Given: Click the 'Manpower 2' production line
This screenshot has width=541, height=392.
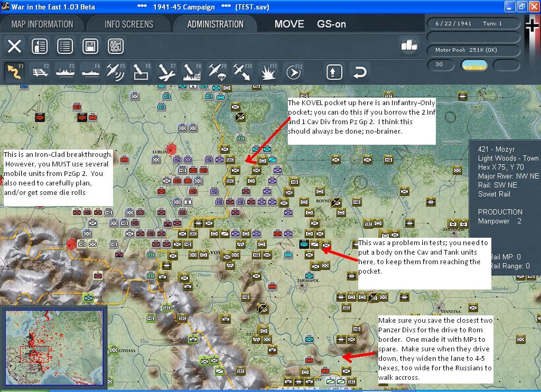Looking at the screenshot, I should (x=500, y=221).
